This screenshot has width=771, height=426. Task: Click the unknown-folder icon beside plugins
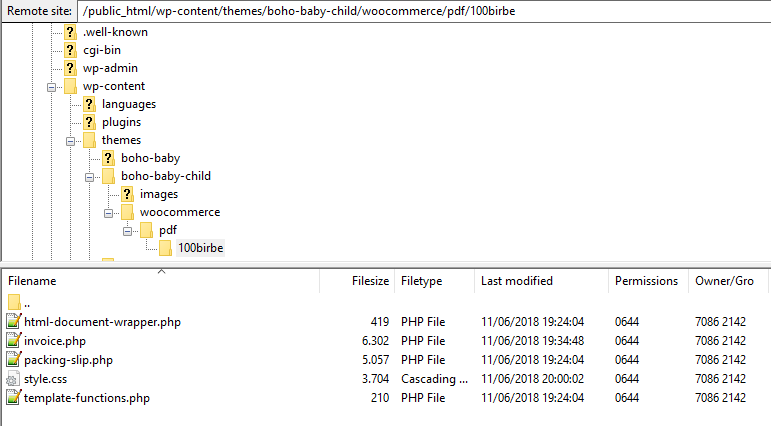(x=89, y=122)
